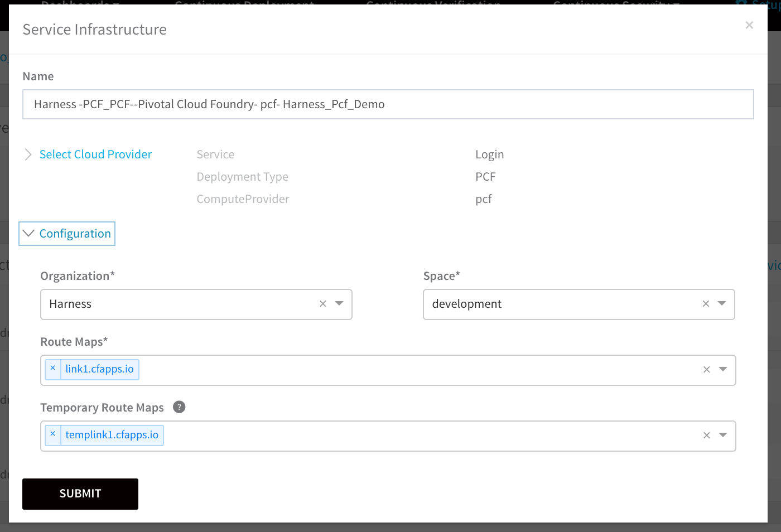Screen dimensions: 781x532
Task: Clear all Temporary Route Maps values
Action: pyautogui.click(x=707, y=436)
